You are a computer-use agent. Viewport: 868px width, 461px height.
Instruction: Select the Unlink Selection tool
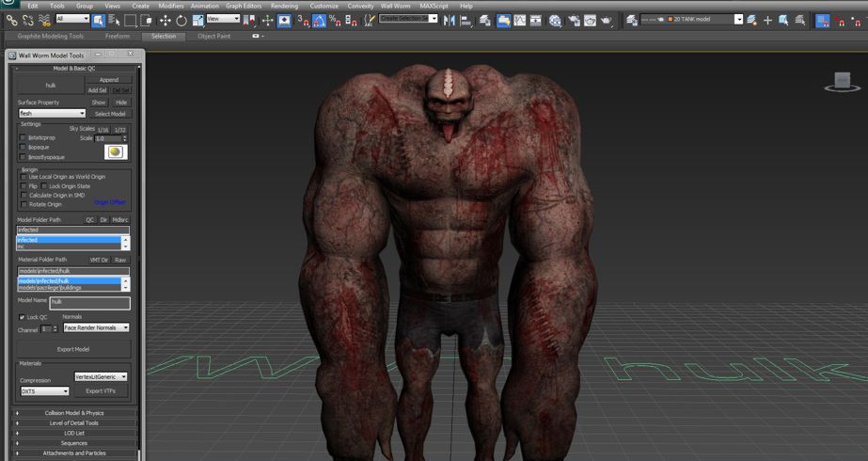tap(28, 21)
